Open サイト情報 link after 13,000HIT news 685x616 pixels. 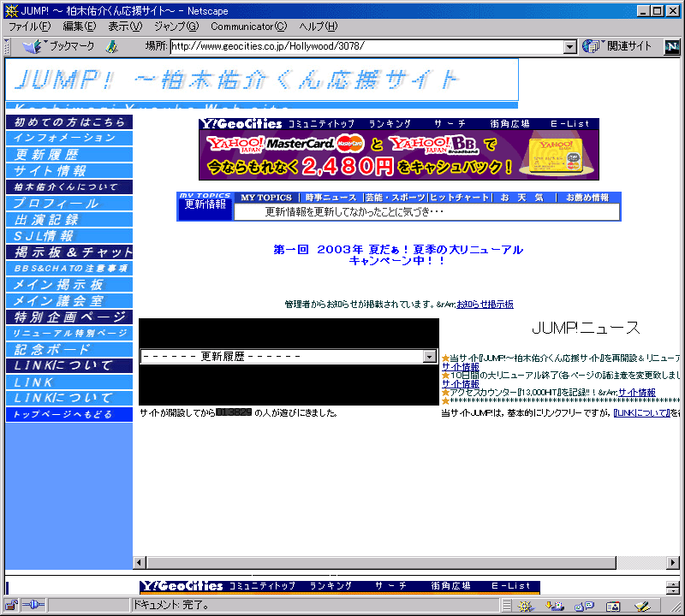(x=637, y=393)
